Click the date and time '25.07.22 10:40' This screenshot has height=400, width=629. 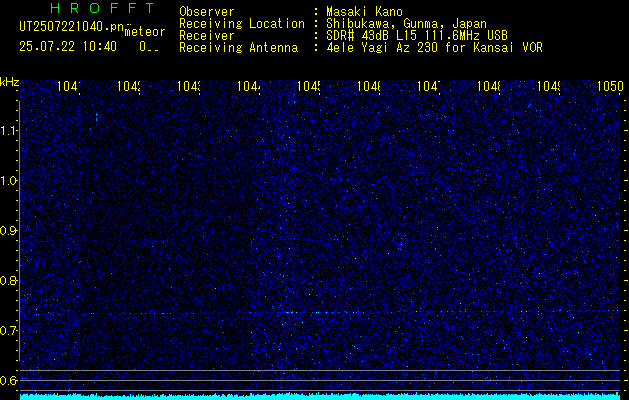click(68, 47)
